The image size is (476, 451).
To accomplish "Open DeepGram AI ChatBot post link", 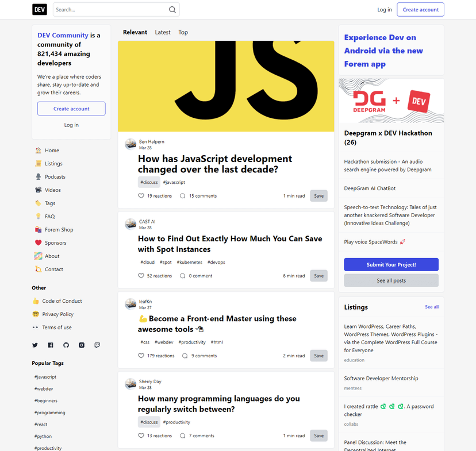I will (x=370, y=188).
